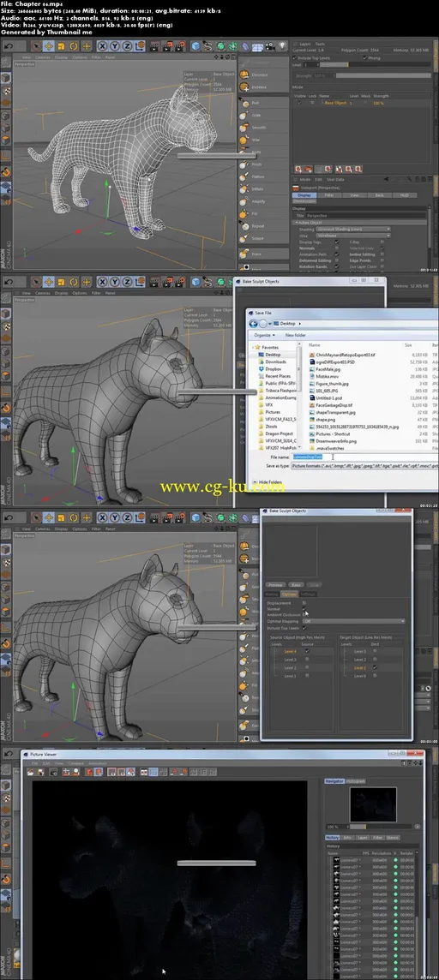
Task: Check the Level 3 Source checkbox
Action: click(307, 660)
